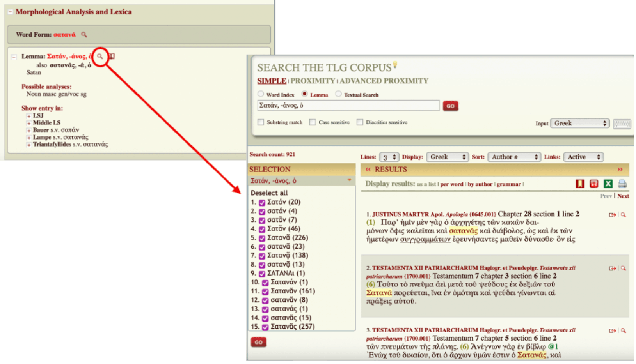Click the bookmark icon in results toolbar
This screenshot has height=364, width=636.
coord(580,184)
